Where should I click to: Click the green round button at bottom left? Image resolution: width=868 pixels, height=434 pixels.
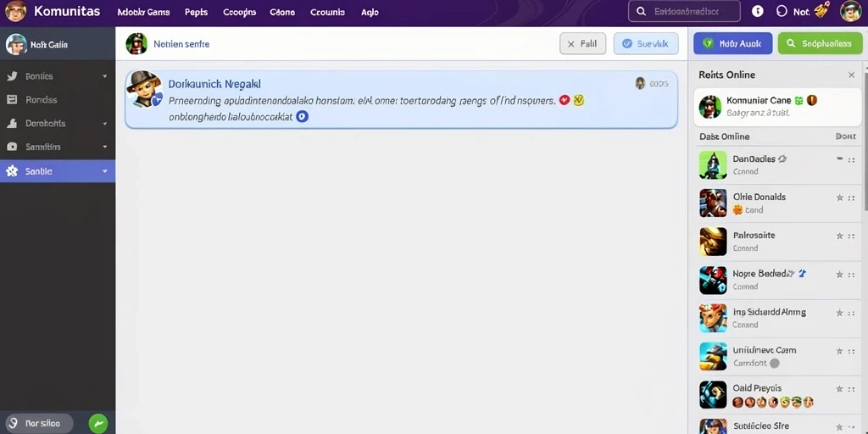coord(98,424)
